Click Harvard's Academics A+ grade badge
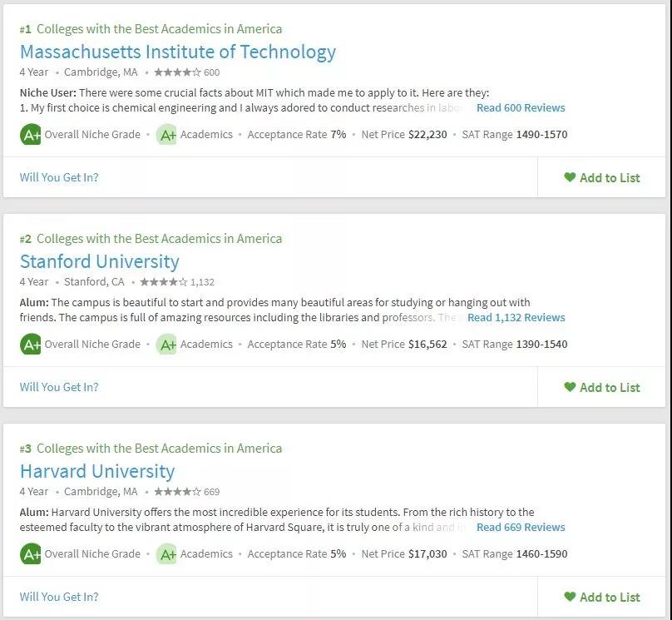Screen dimensions: 672x620 166,554
